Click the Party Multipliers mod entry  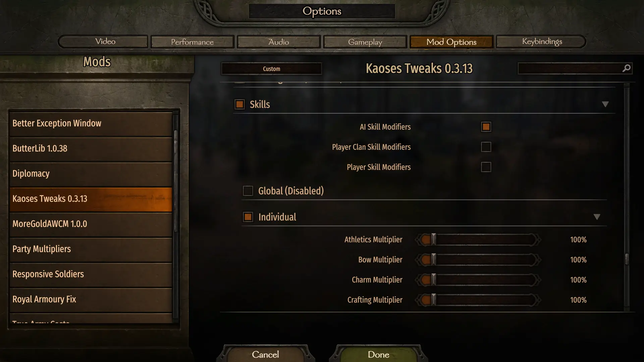[x=91, y=249]
